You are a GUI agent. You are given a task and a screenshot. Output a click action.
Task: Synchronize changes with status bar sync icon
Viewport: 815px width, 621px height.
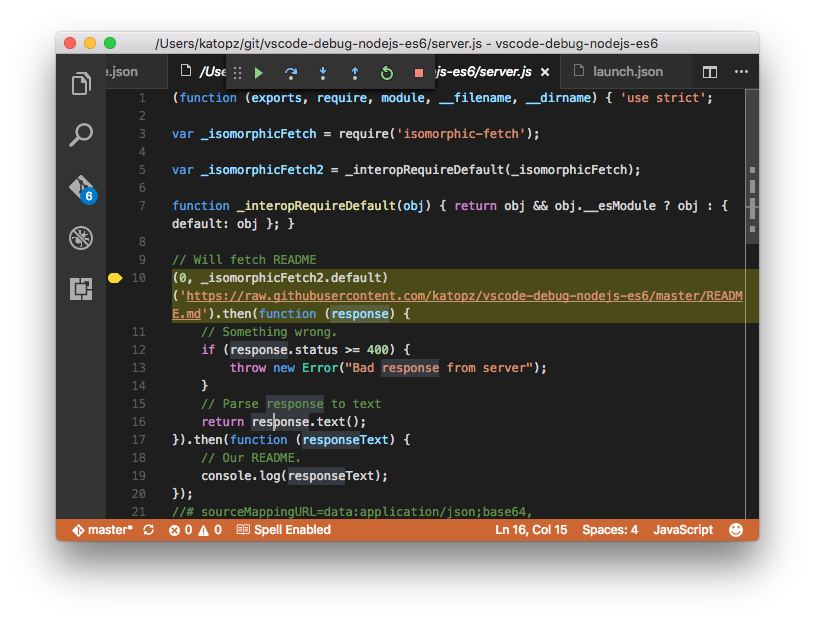(149, 530)
